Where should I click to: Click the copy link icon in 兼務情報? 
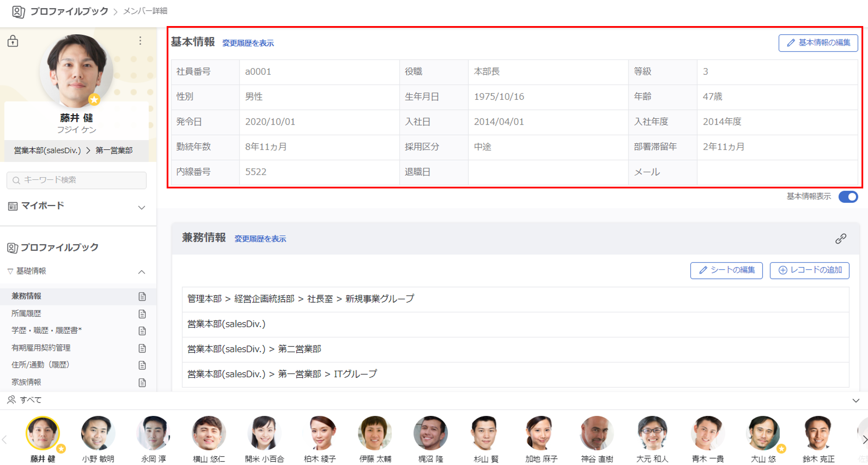(841, 239)
